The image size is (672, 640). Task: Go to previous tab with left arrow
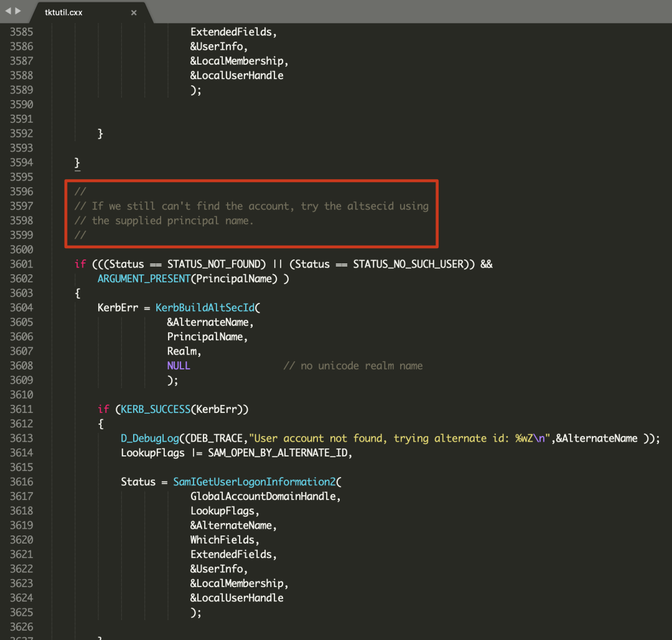[7, 11]
